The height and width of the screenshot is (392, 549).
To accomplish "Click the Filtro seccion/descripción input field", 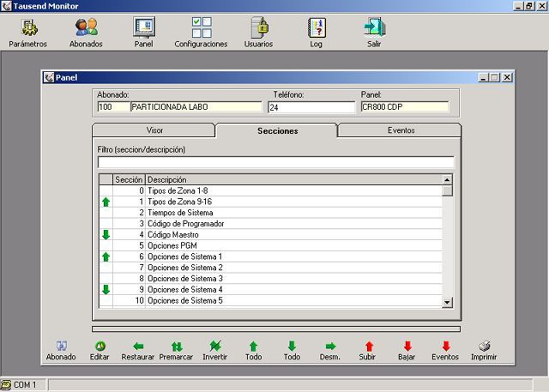I will tap(276, 162).
